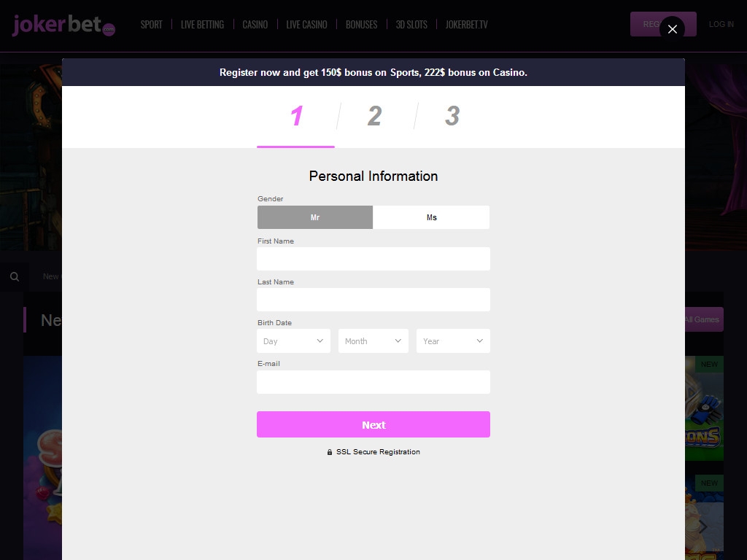Open the Day dropdown
Viewport: 747px width, 560px height.
pos(293,341)
